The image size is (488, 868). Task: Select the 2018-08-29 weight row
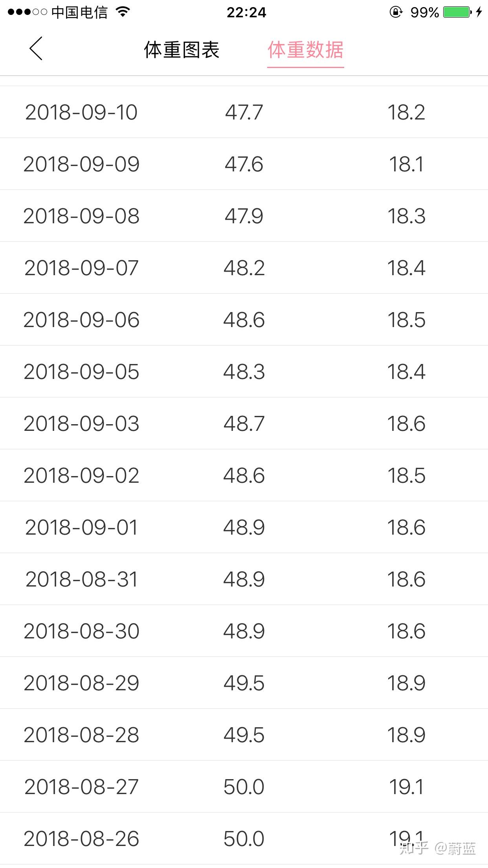(244, 683)
